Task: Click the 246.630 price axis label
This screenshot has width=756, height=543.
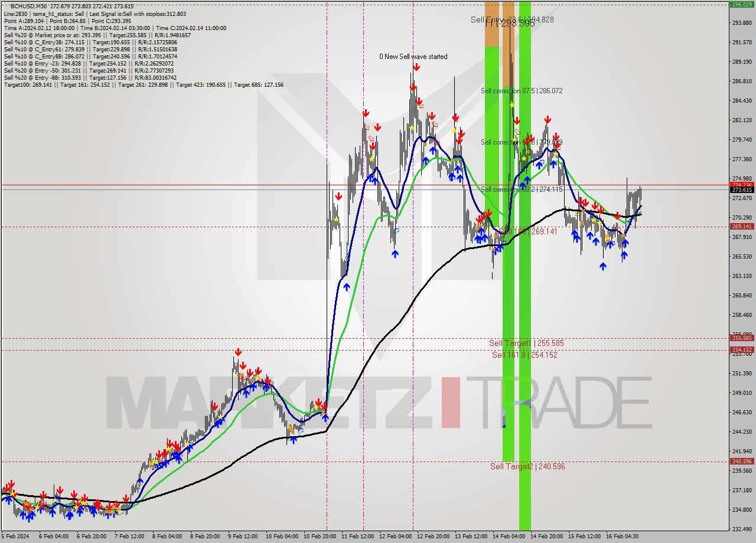Action: click(x=742, y=412)
